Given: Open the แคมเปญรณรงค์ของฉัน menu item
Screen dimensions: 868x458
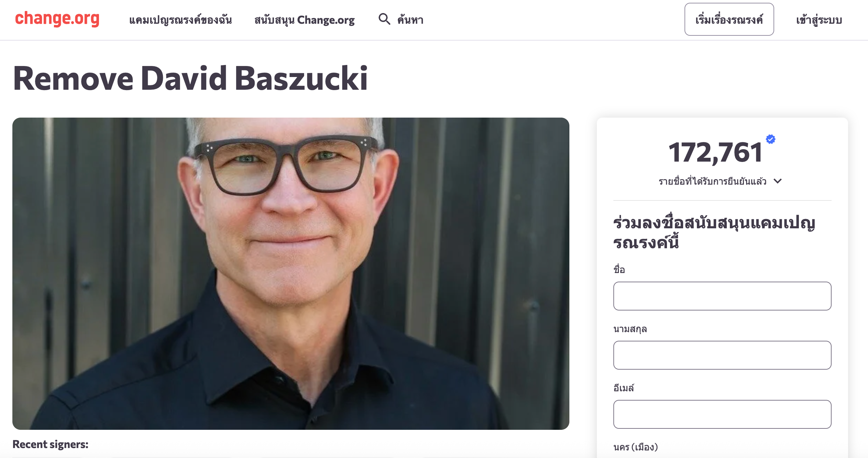Looking at the screenshot, I should (180, 20).
